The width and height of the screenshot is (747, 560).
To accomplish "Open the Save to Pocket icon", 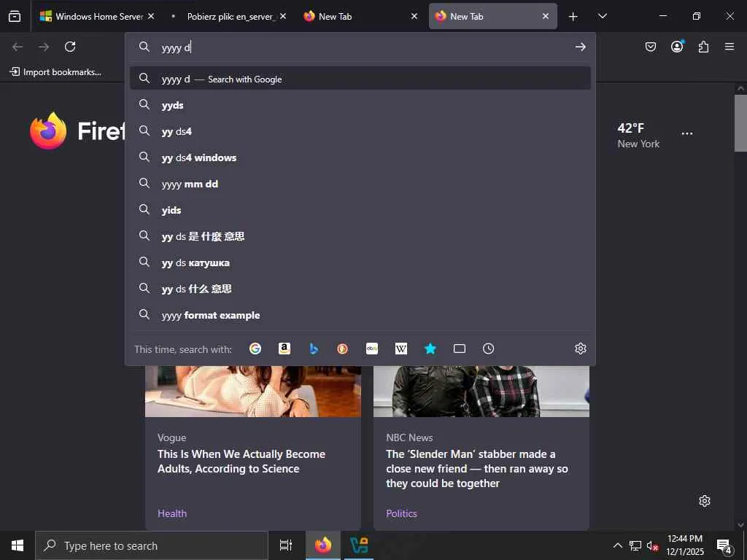I will pos(650,47).
